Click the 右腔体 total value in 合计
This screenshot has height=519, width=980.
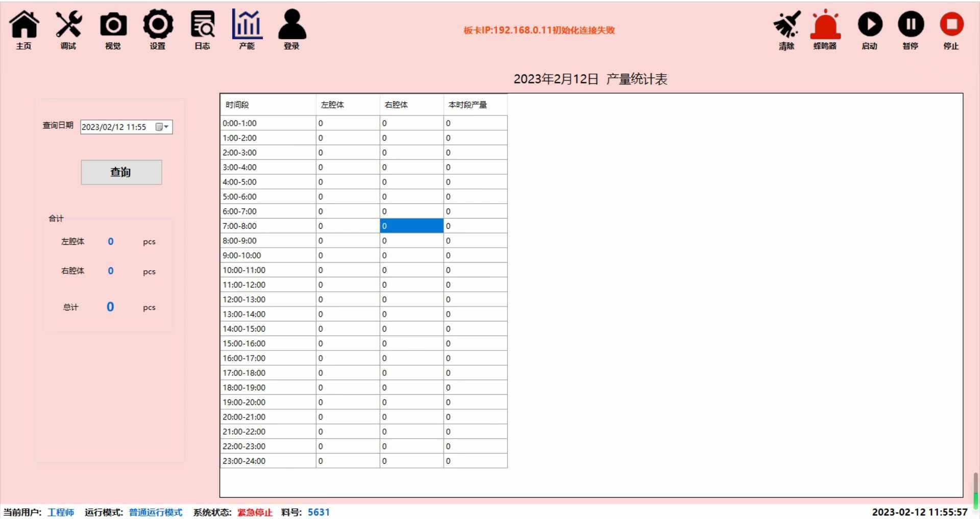click(x=111, y=271)
